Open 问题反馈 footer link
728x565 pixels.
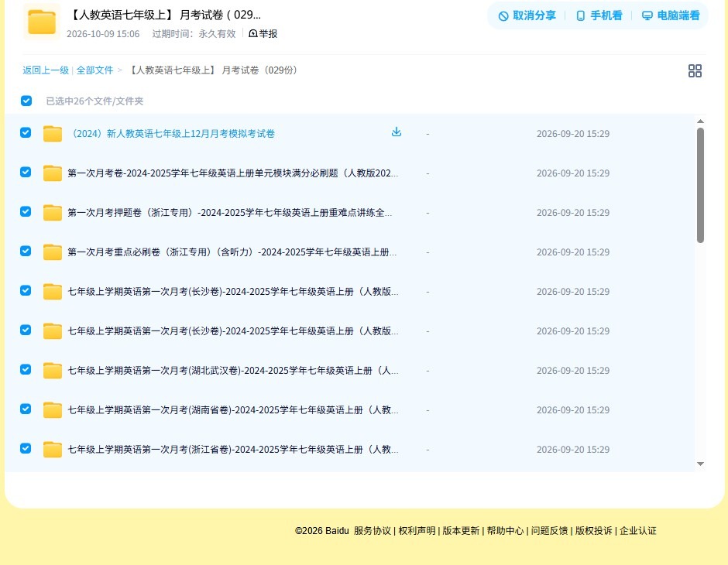(549, 531)
